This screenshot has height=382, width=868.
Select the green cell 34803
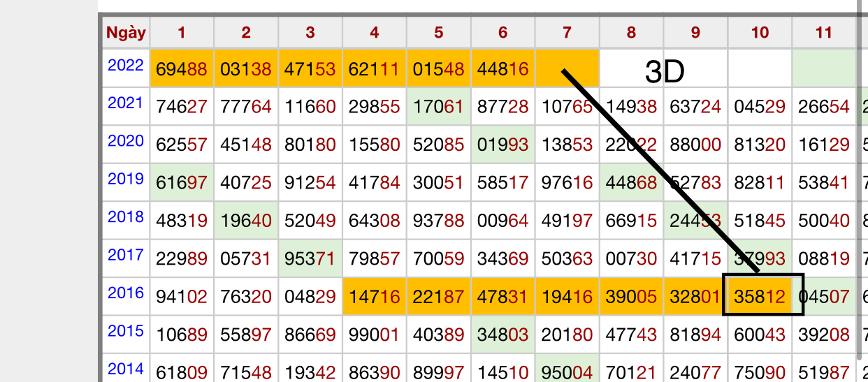tap(503, 334)
